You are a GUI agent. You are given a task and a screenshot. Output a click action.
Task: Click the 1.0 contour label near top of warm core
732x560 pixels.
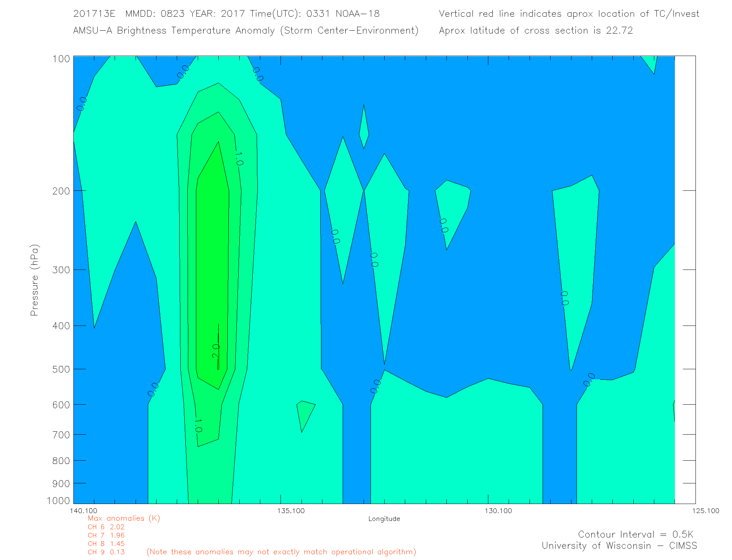point(239,159)
